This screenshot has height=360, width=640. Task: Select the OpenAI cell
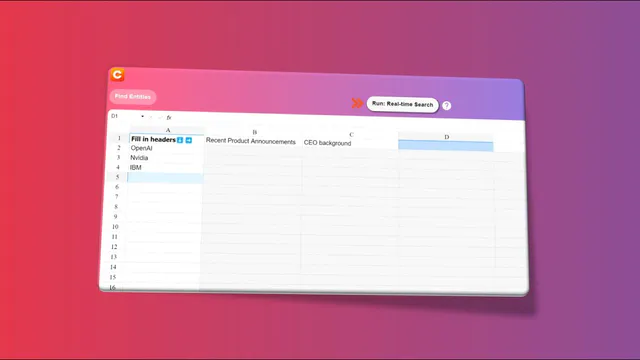(166, 148)
